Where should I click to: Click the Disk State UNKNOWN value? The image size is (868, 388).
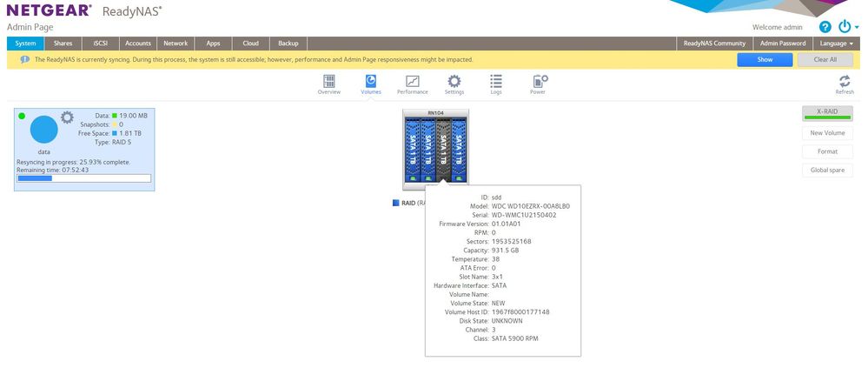pos(507,321)
